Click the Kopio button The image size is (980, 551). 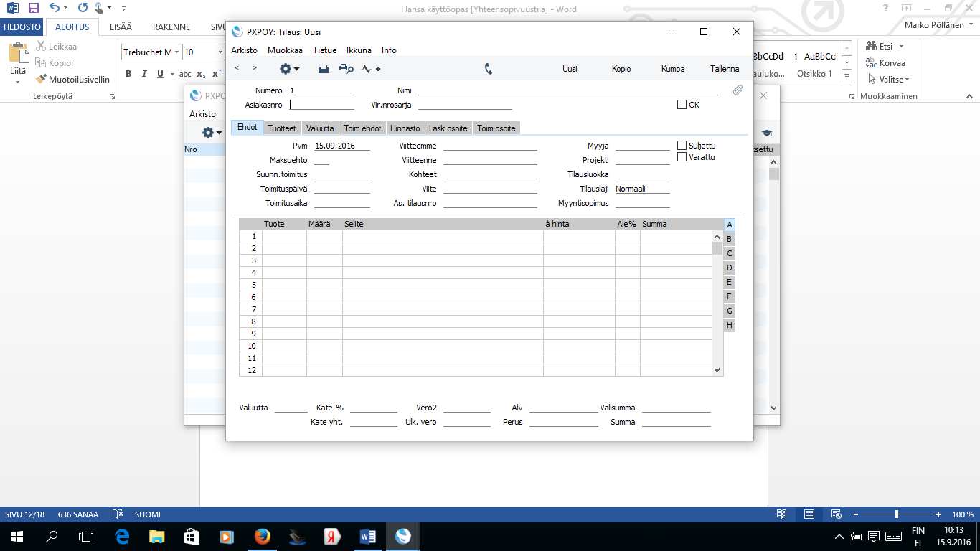[x=621, y=69]
